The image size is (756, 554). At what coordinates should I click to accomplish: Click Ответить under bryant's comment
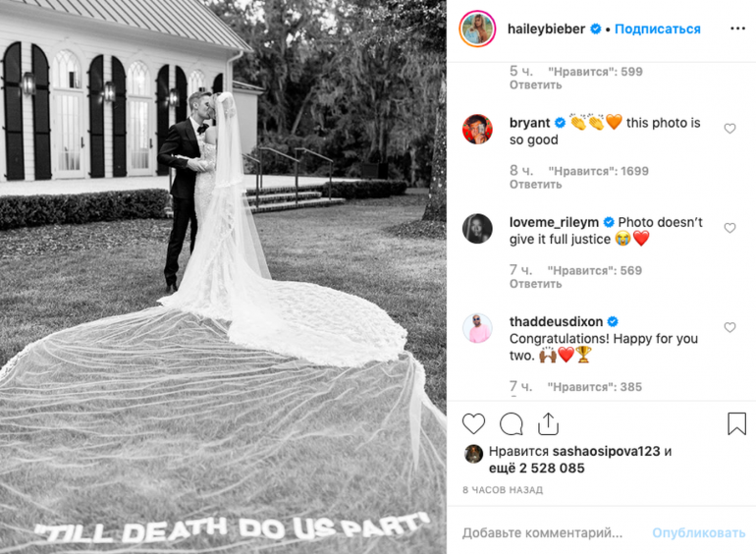coord(536,185)
